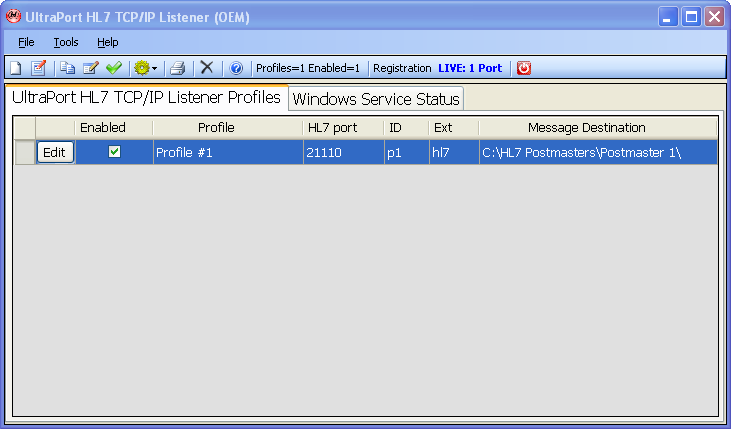Click the Registration label in the toolbar
Viewport: 731px width, 429px height.
(x=402, y=68)
